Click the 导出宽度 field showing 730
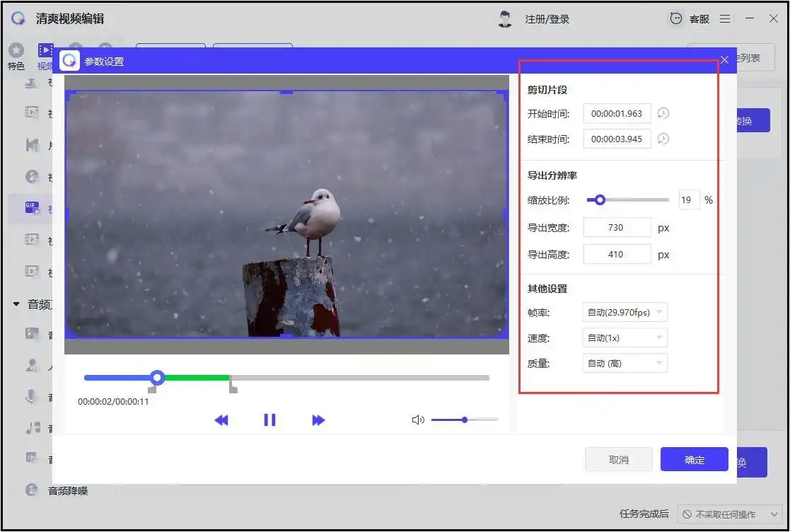The width and height of the screenshot is (790, 532). click(617, 227)
